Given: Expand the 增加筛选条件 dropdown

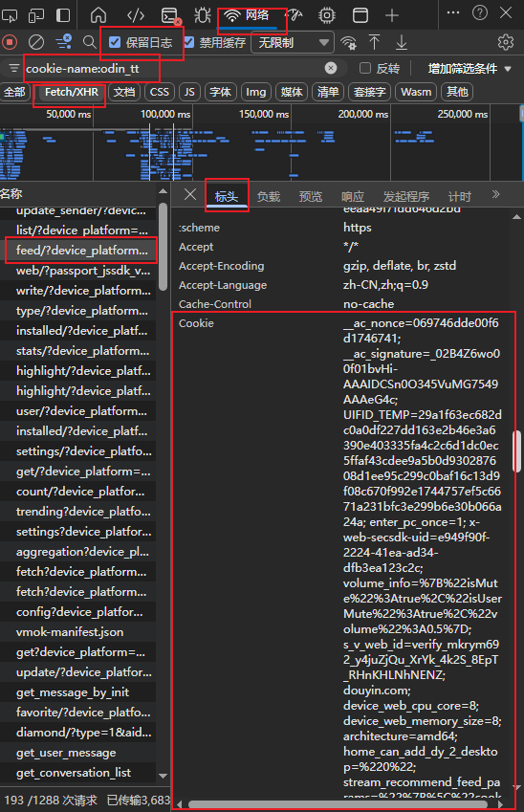Looking at the screenshot, I should pyautogui.click(x=469, y=68).
